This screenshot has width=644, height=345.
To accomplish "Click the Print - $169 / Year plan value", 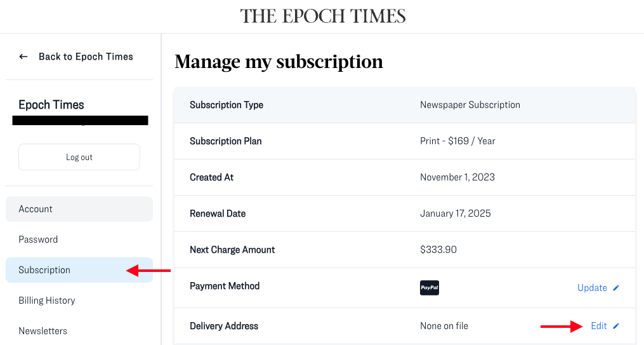I will [x=457, y=141].
